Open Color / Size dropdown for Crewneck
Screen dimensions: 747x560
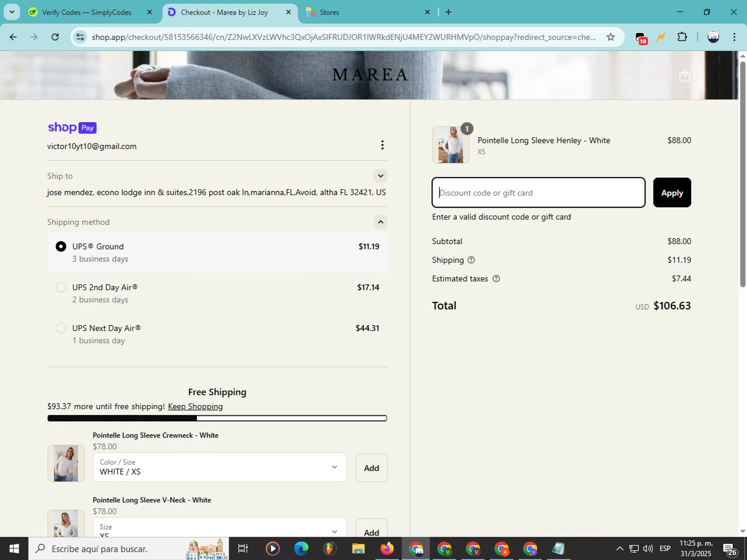[x=220, y=467]
